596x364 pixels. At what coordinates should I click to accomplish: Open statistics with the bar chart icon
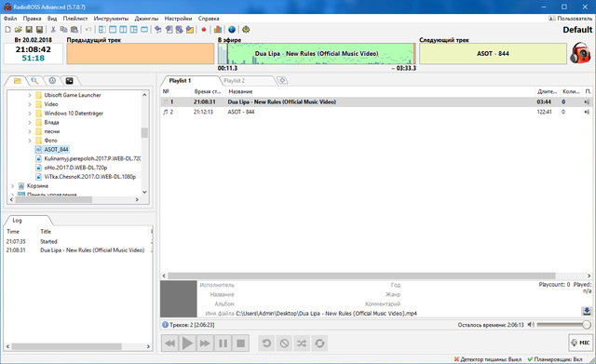[218, 29]
